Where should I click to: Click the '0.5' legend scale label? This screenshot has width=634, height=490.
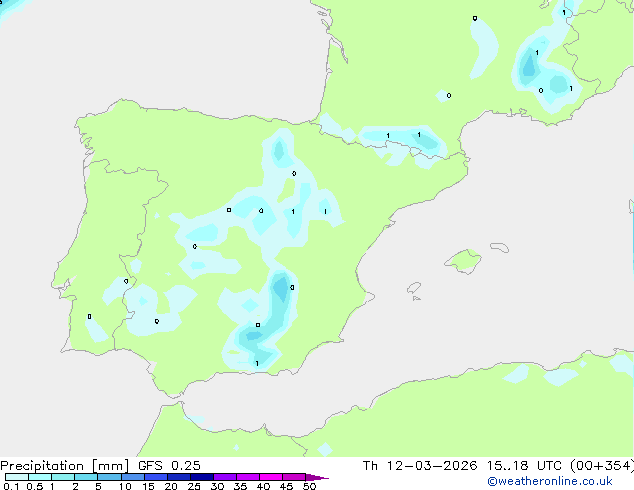click(34, 486)
